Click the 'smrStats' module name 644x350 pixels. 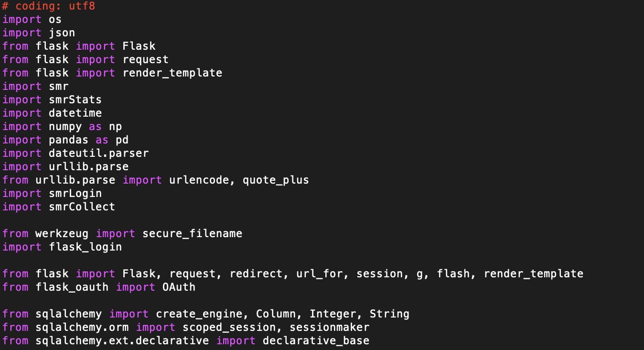[75, 100]
